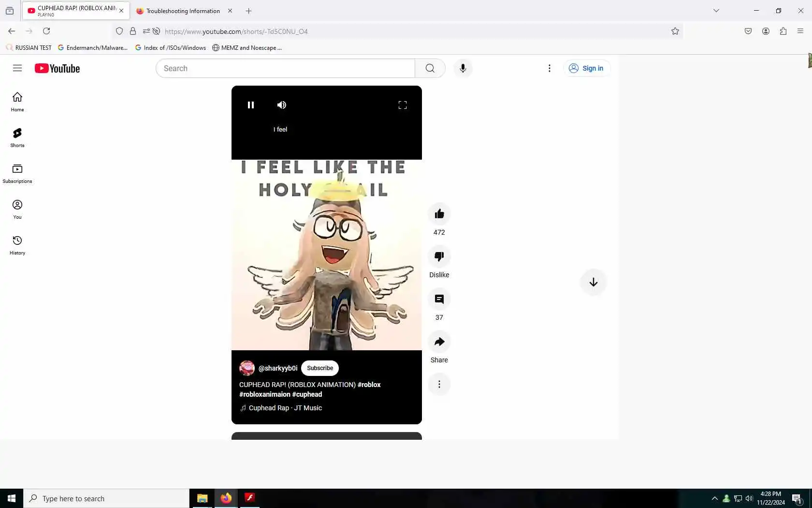The width and height of the screenshot is (812, 508).
Task: Open the #cuphead hashtag
Action: pos(307,394)
